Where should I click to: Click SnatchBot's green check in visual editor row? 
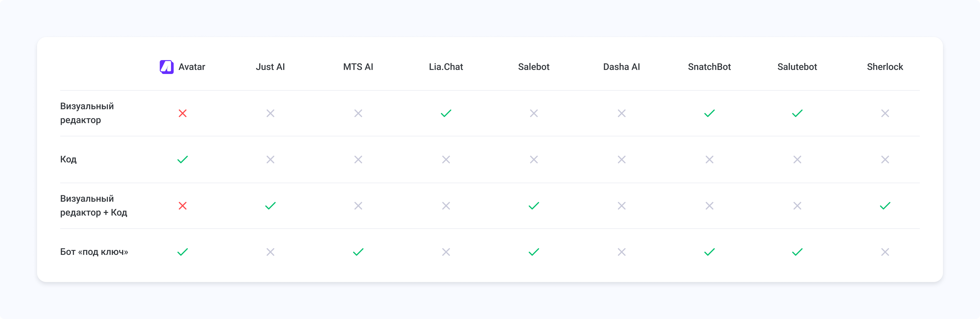pyautogui.click(x=709, y=113)
